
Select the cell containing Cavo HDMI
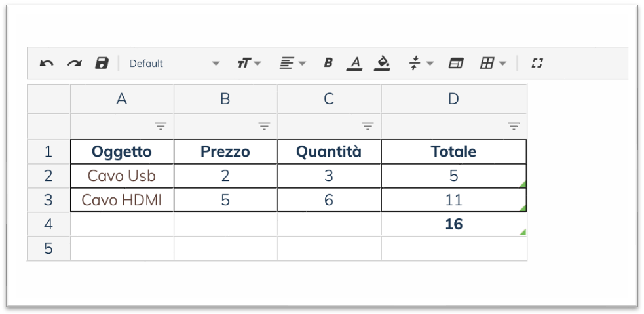coord(122,200)
